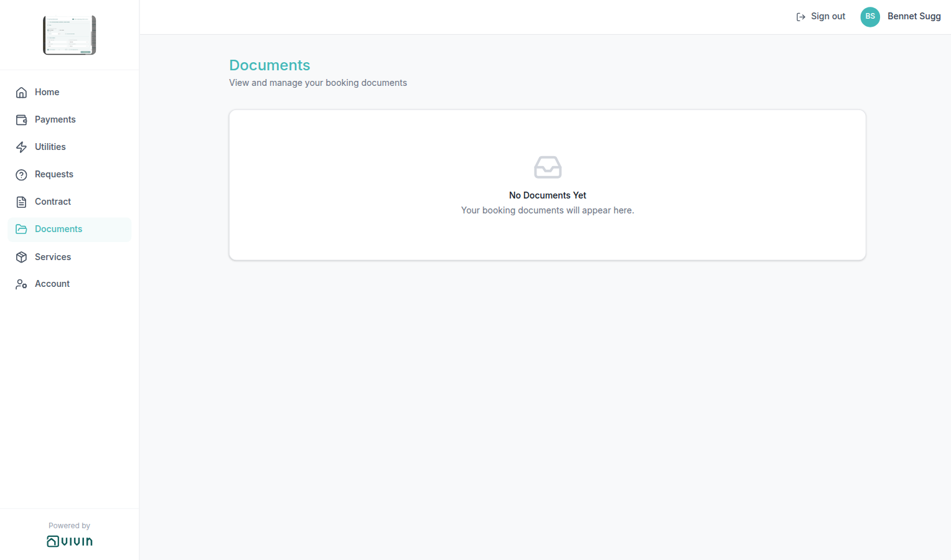Select the Documents menu item
The height and width of the screenshot is (560, 951).
tap(69, 230)
